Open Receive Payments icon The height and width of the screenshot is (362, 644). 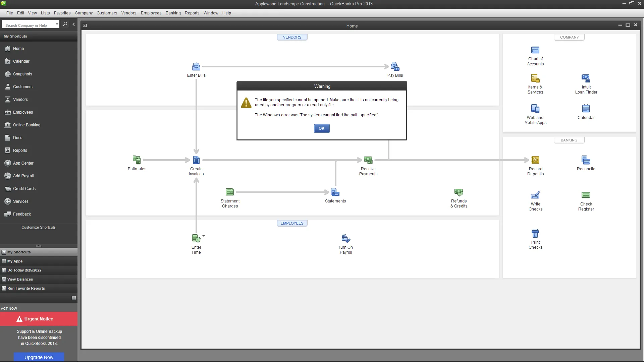pos(368,160)
